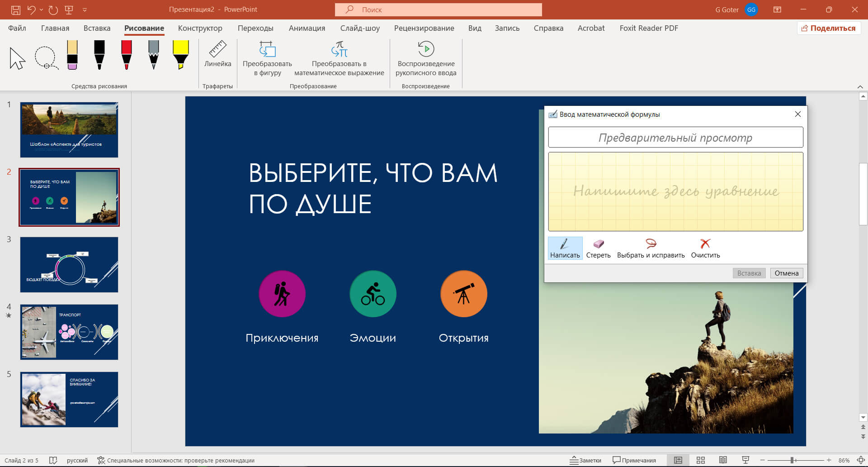Viewport: 868px width, 467px height.
Task: Click the Поделиться share button
Action: pos(829,28)
